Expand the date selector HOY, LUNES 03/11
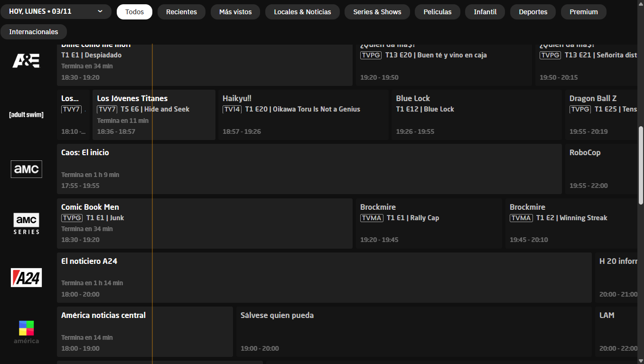The height and width of the screenshot is (364, 644). (56, 11)
